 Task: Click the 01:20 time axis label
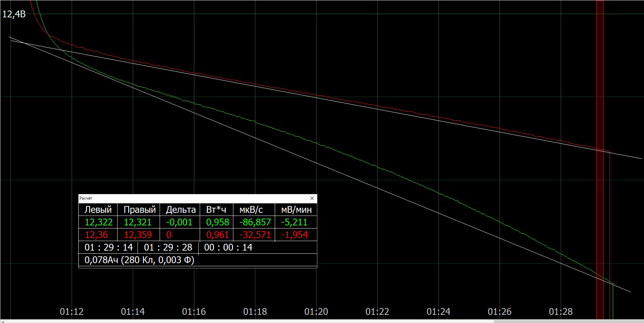316,311
